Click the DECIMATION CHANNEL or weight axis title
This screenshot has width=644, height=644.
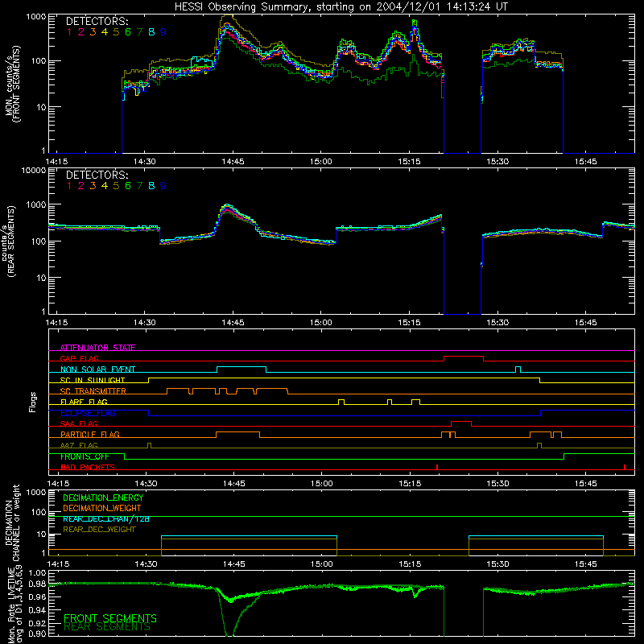(x=13, y=522)
